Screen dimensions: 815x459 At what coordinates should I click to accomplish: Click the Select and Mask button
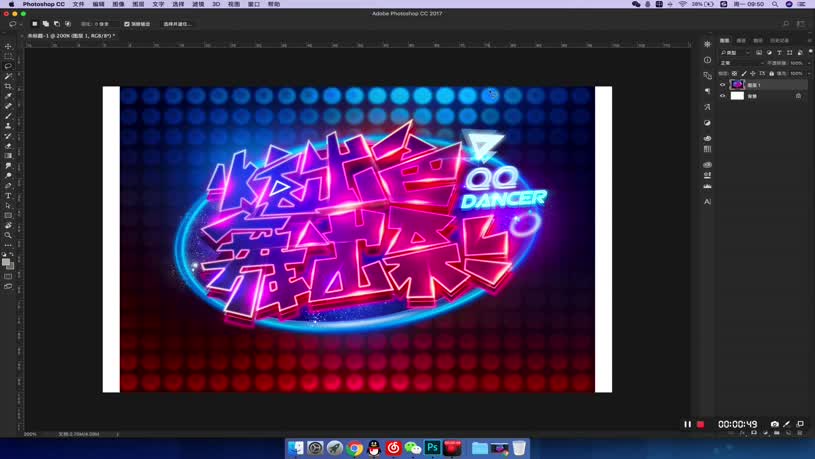[177, 24]
